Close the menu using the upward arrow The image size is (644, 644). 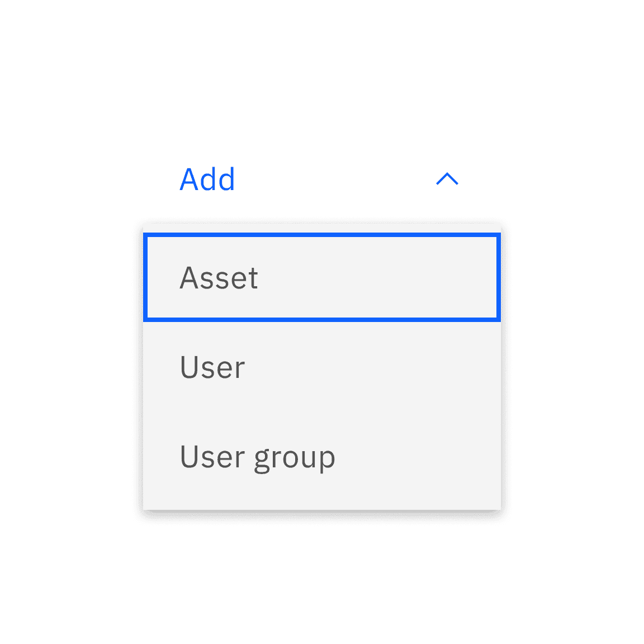(447, 179)
